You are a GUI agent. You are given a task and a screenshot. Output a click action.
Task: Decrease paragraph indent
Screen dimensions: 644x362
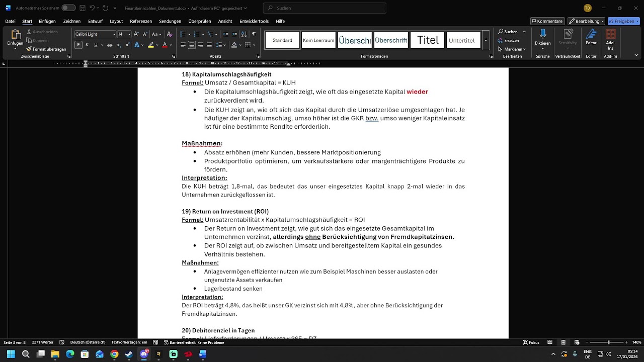tap(226, 34)
